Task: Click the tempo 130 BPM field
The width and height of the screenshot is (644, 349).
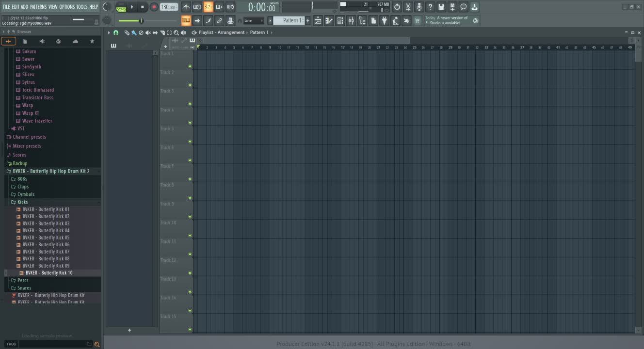Action: [x=169, y=7]
